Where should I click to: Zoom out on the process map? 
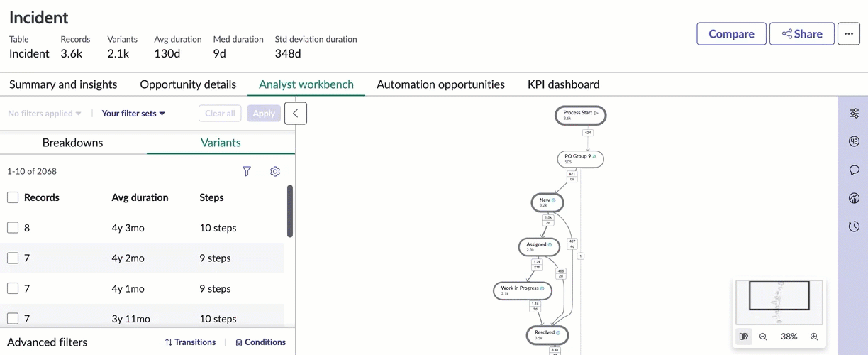(x=763, y=337)
